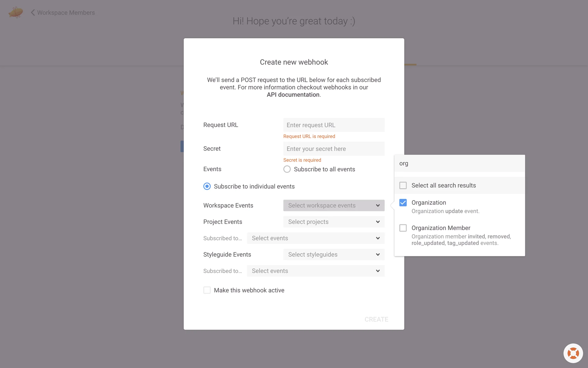This screenshot has width=588, height=368.
Task: Click the event search box containing org
Action: [459, 163]
